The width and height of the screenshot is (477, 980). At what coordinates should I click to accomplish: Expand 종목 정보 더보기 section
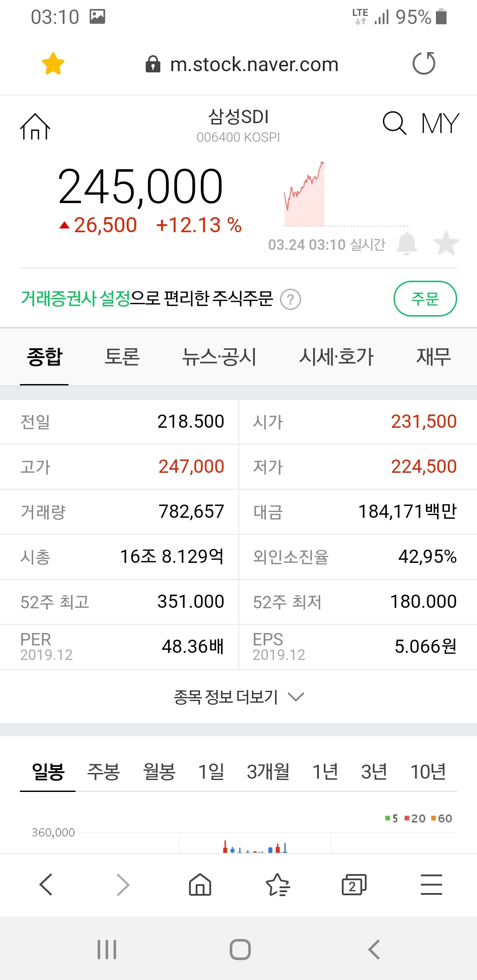tap(238, 697)
